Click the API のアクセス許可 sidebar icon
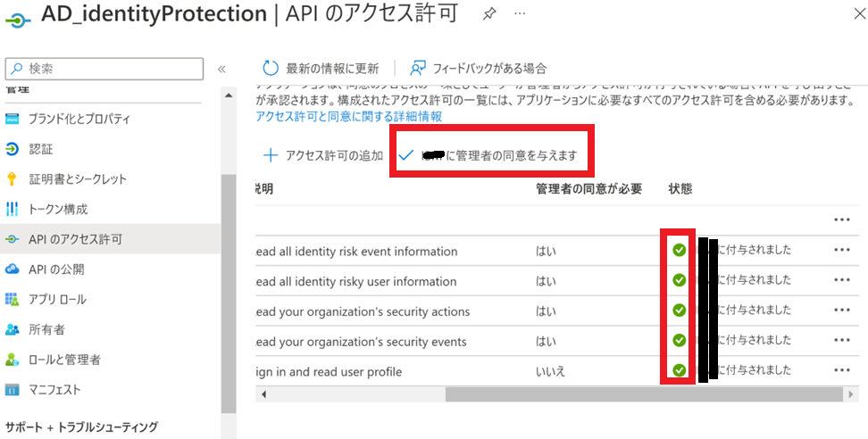This screenshot has height=439, width=868. 12,239
